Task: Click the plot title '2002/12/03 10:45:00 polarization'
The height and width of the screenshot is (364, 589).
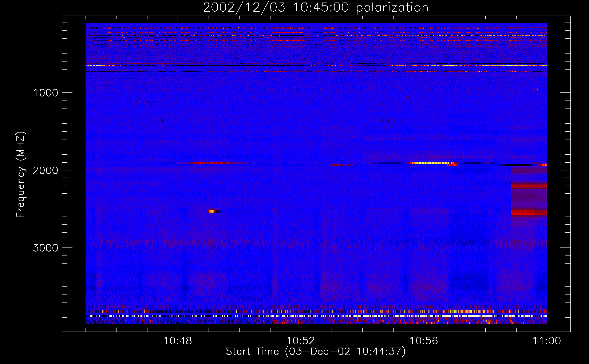Action: pyautogui.click(x=316, y=8)
